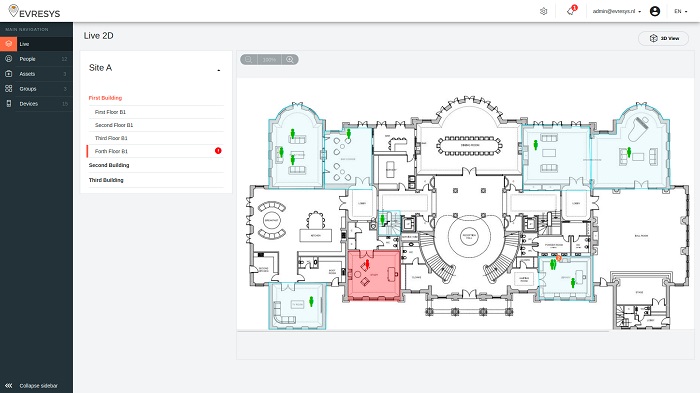Expand the Third Building entry

[x=106, y=180]
